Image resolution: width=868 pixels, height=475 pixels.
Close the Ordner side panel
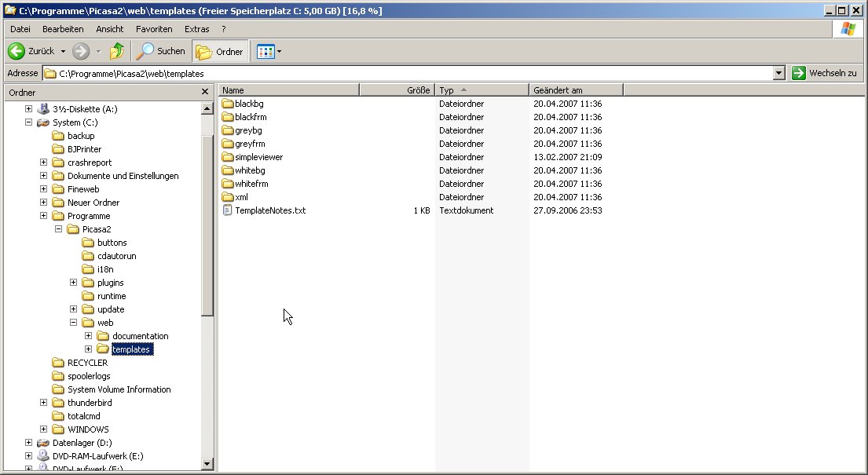coord(205,93)
